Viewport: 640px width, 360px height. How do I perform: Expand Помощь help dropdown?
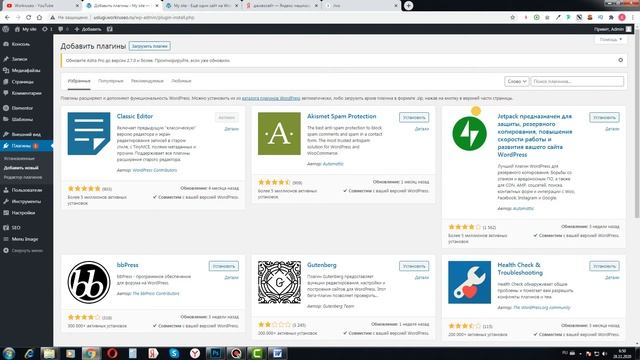pos(611,39)
